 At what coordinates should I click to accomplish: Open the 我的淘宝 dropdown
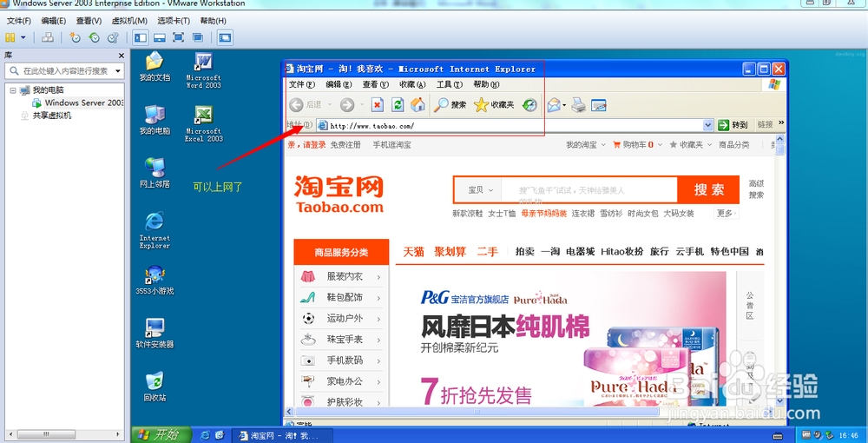(x=585, y=145)
